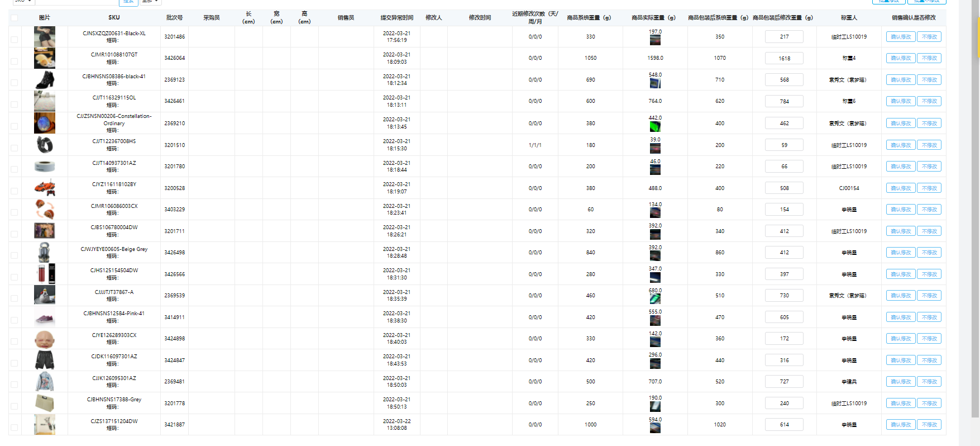Screen dimensions: 980x446
Task: Check the row for SKU CJNSXZQZ00631-Black-XL
Action: coord(14,40)
